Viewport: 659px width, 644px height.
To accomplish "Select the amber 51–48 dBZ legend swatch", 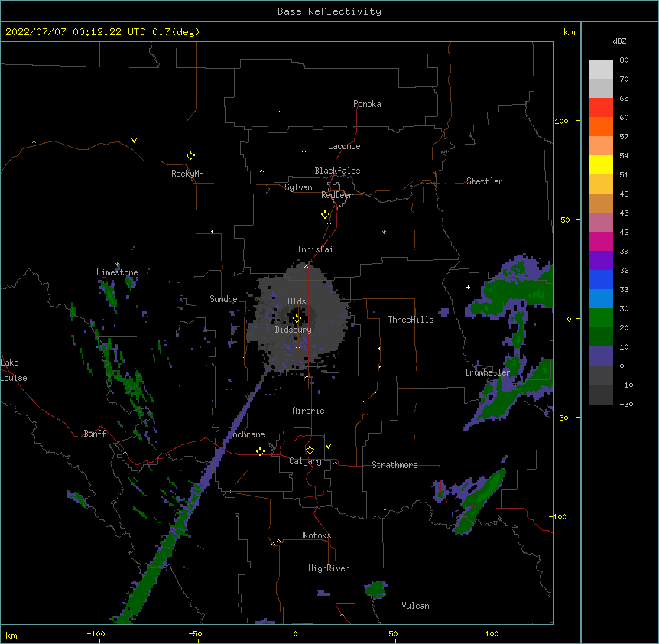I will tap(601, 184).
